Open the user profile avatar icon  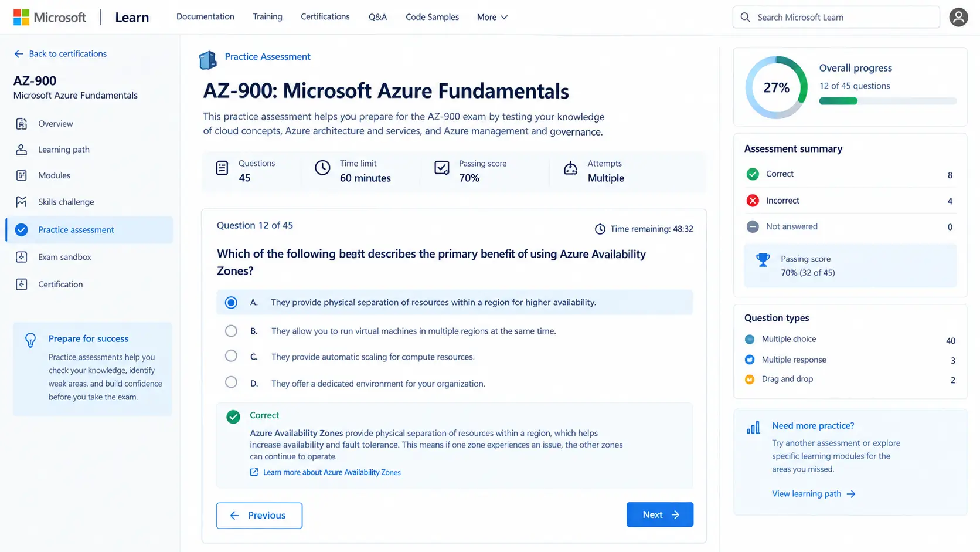(x=958, y=17)
